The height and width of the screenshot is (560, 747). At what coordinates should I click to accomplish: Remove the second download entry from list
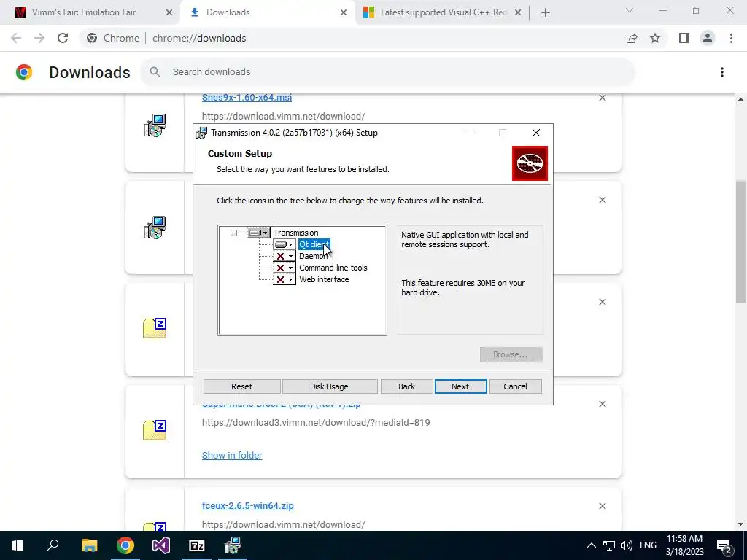click(603, 200)
